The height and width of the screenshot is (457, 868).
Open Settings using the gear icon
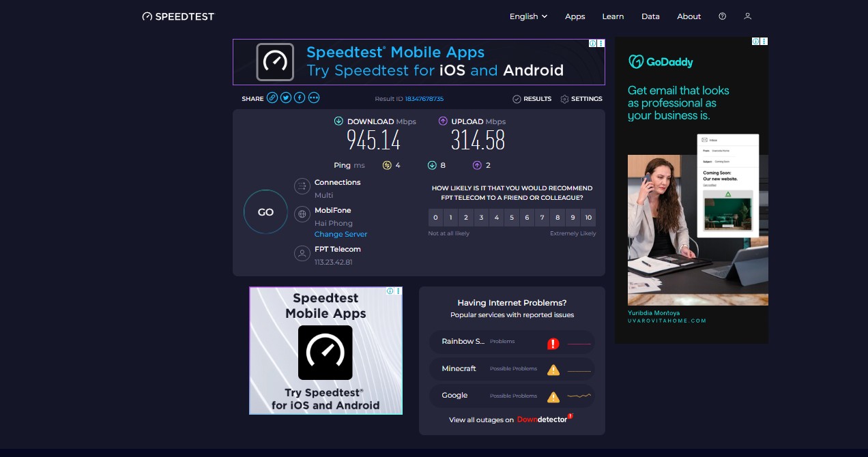pyautogui.click(x=566, y=99)
